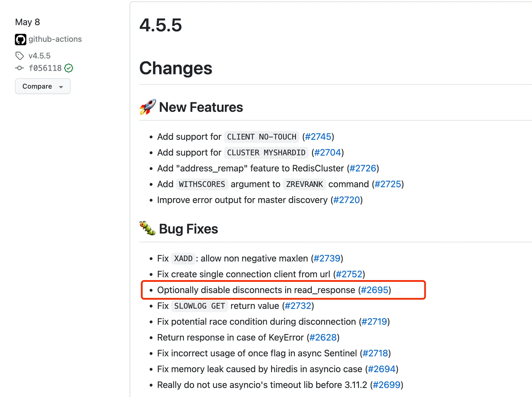This screenshot has height=397, width=532.
Task: Open the github-actions author link
Action: pos(55,39)
